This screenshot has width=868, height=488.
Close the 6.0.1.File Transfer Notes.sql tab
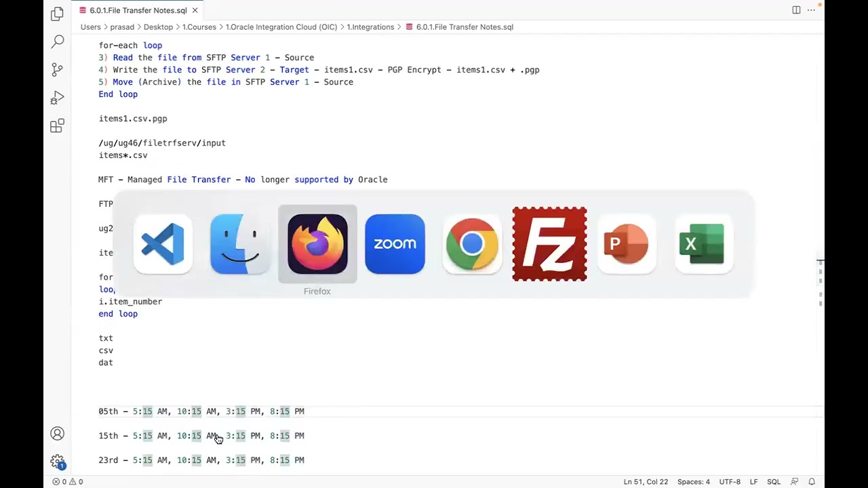pyautogui.click(x=195, y=10)
